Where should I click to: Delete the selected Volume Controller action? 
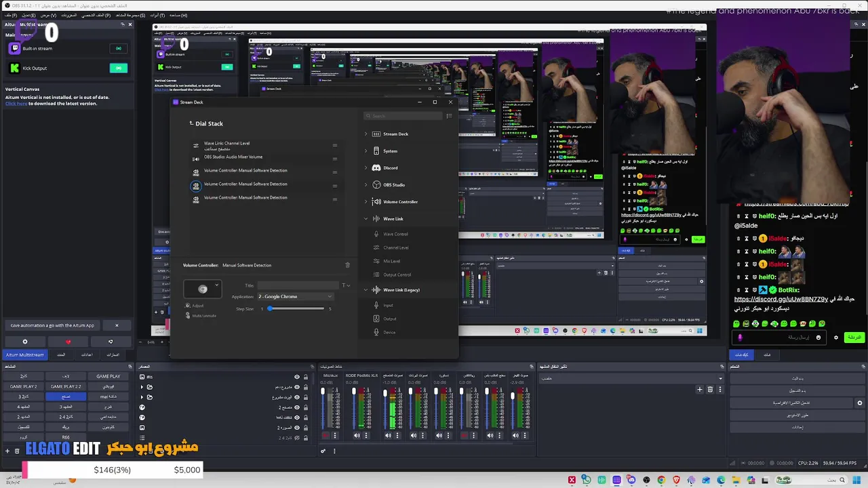click(x=348, y=265)
